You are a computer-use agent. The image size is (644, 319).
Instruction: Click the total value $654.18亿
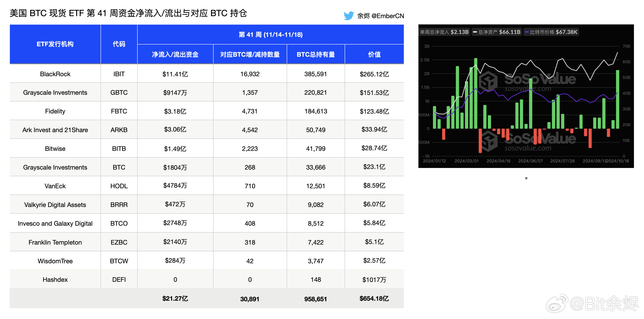[x=374, y=299]
